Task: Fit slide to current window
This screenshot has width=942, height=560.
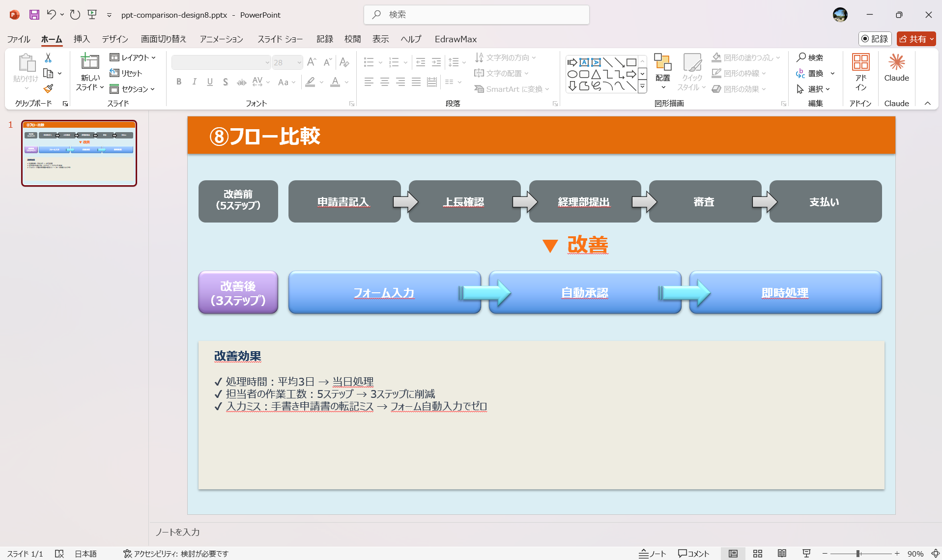Action: pyautogui.click(x=935, y=554)
